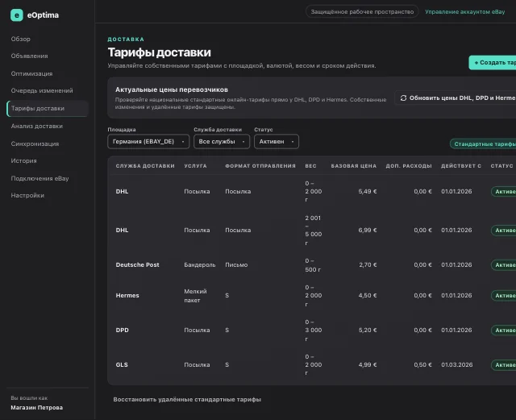Open История in the sidebar

[23, 161]
